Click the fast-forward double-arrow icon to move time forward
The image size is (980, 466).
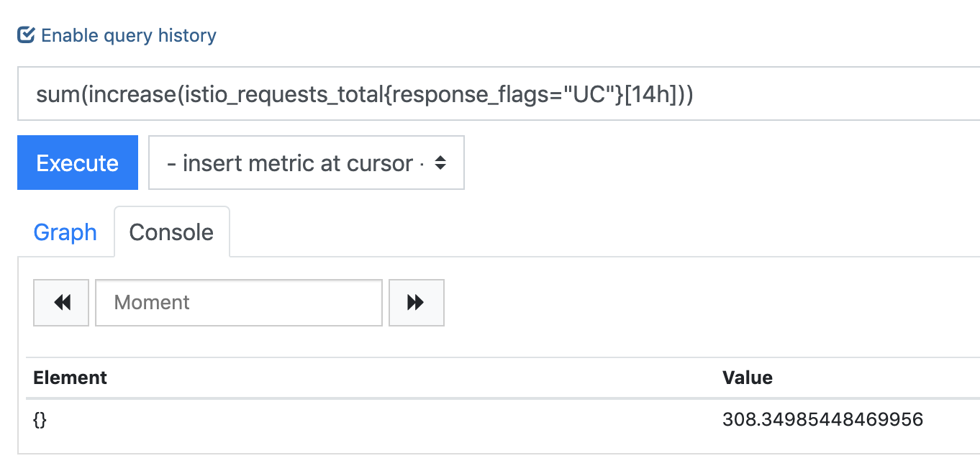416,303
